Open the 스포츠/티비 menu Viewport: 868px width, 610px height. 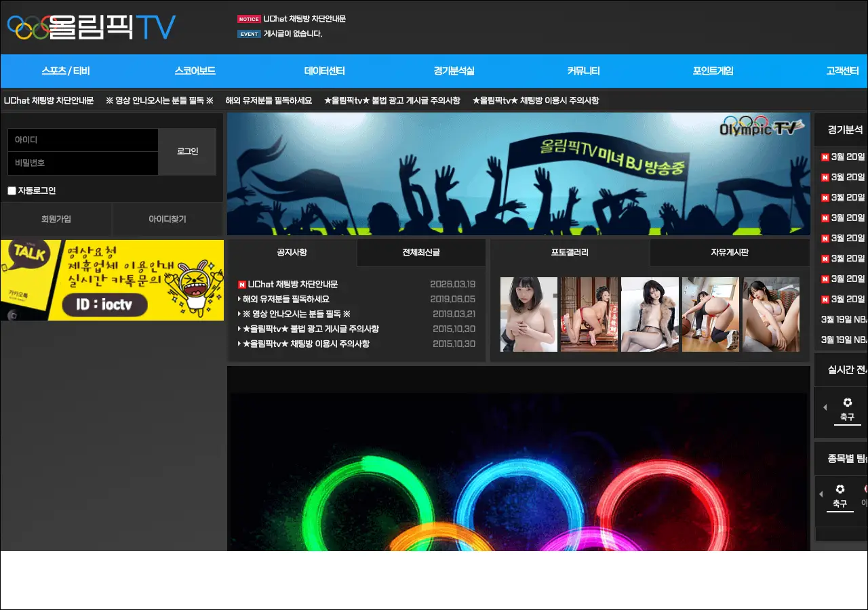[66, 71]
